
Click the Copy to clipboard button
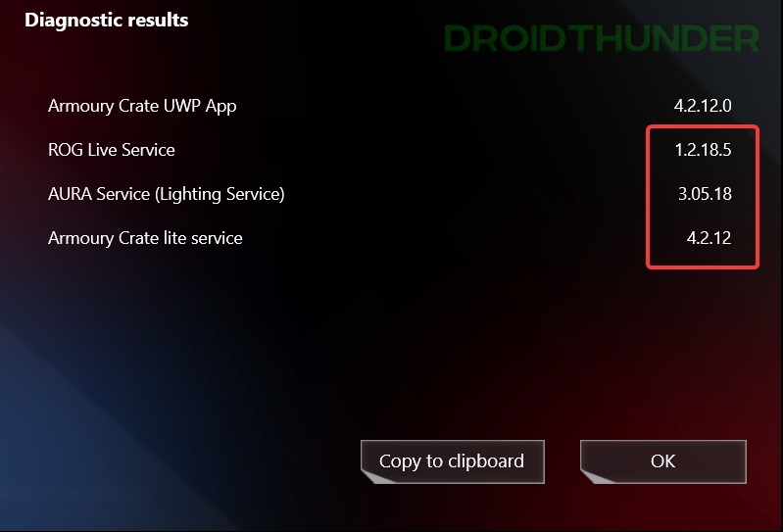click(x=453, y=461)
